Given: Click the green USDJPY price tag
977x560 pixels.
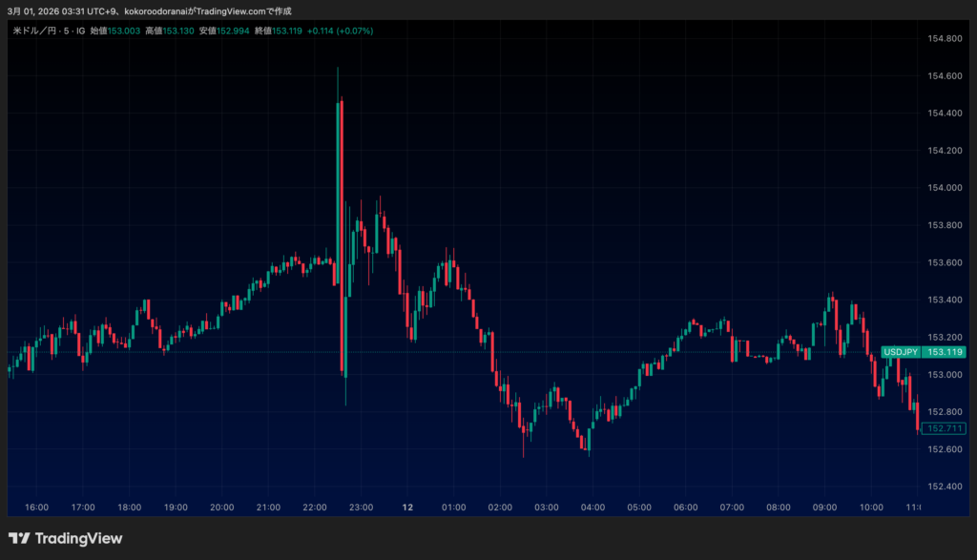Looking at the screenshot, I should pos(923,352).
